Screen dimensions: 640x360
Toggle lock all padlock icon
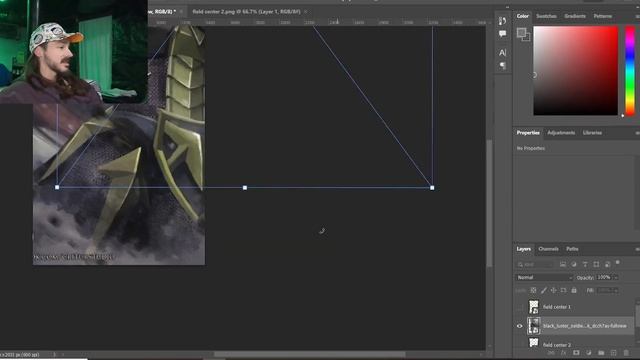tap(574, 290)
